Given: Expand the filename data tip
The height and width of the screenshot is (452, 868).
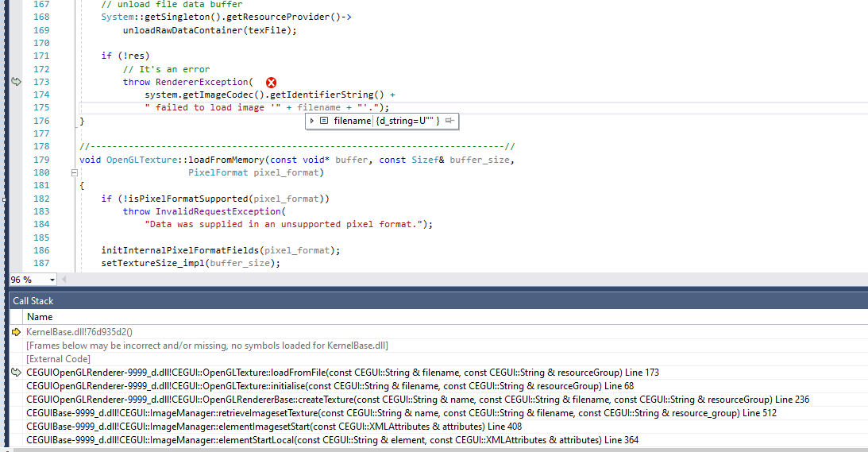Looking at the screenshot, I should (313, 121).
